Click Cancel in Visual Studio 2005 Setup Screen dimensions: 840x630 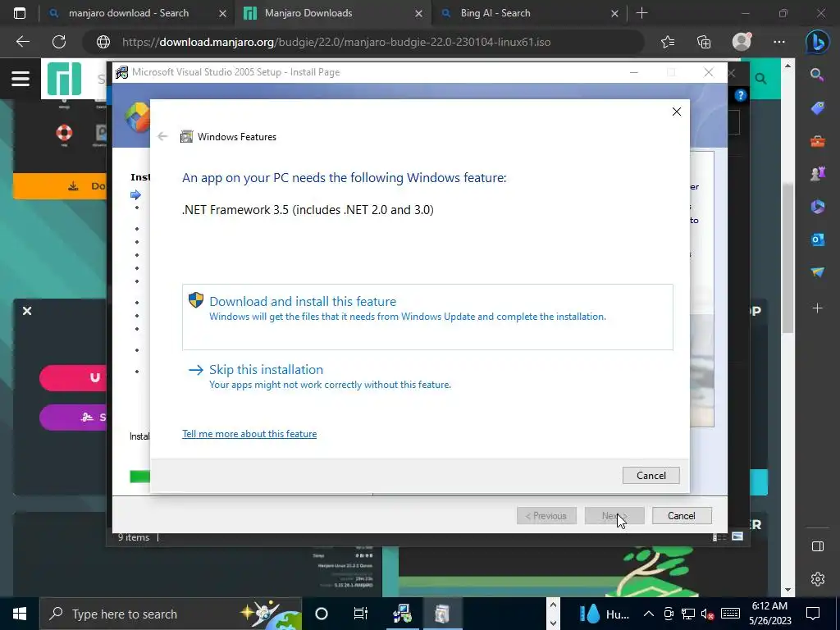(682, 515)
